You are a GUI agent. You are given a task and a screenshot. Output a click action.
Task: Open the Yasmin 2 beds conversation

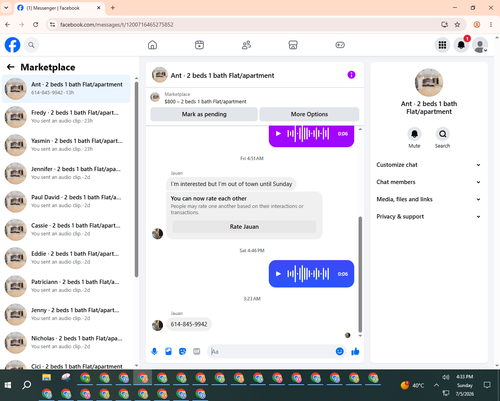pos(66,145)
